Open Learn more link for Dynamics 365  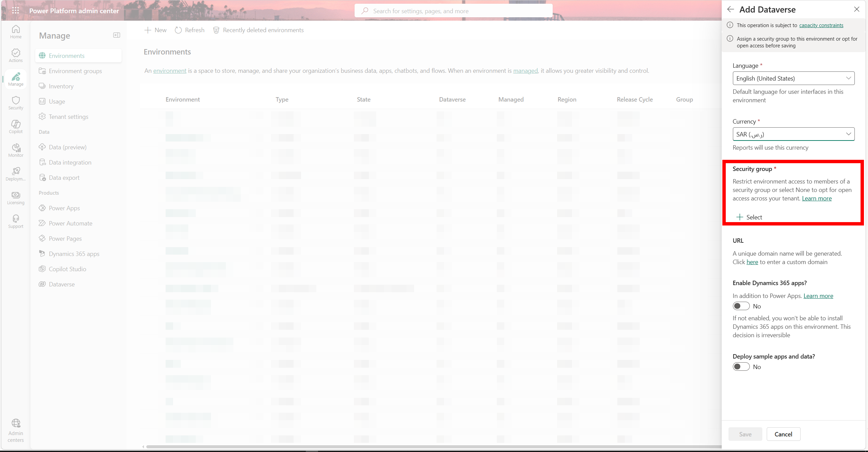coord(818,296)
